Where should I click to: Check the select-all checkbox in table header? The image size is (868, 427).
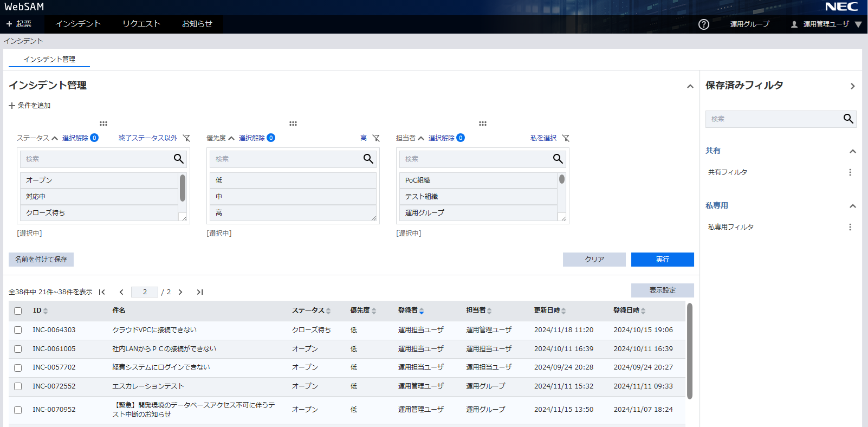[x=18, y=311]
